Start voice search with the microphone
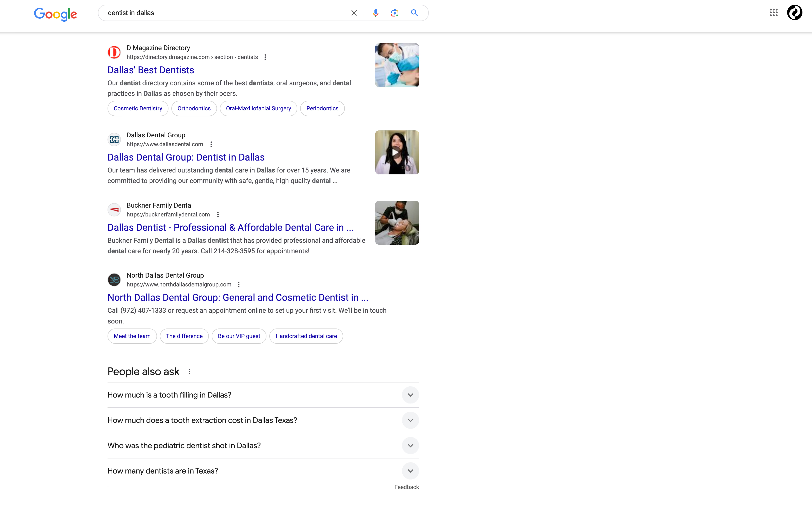 (376, 13)
